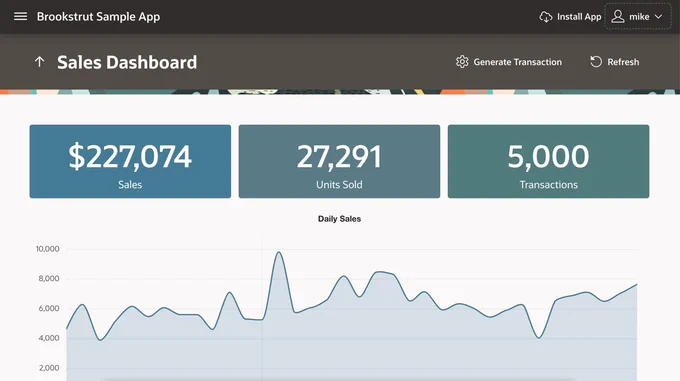
Task: Click the Daily Sales chart title
Action: click(339, 219)
